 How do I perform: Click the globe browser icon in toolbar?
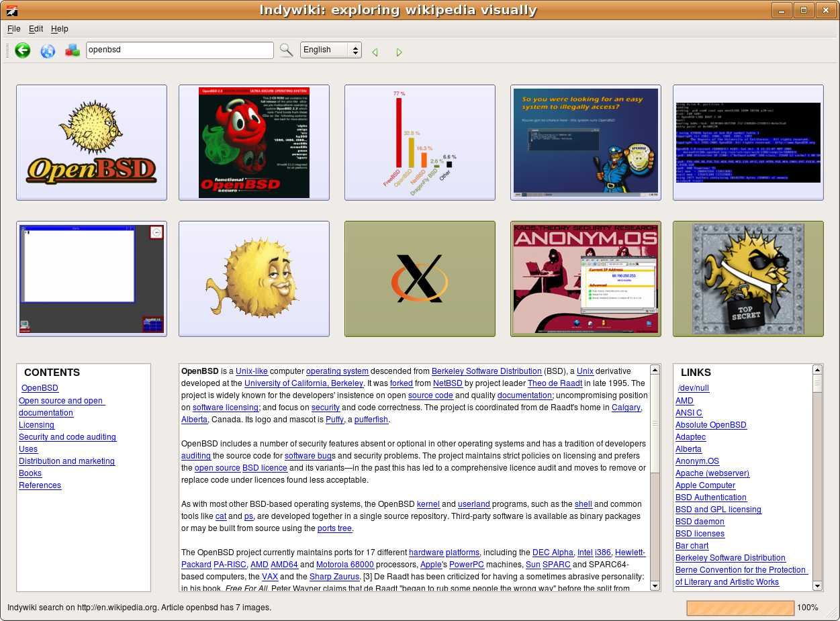tap(48, 50)
